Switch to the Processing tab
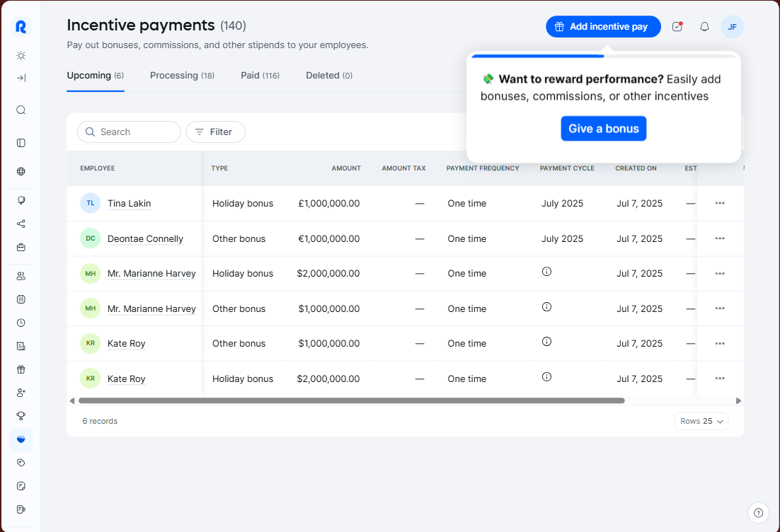780x532 pixels. 182,76
